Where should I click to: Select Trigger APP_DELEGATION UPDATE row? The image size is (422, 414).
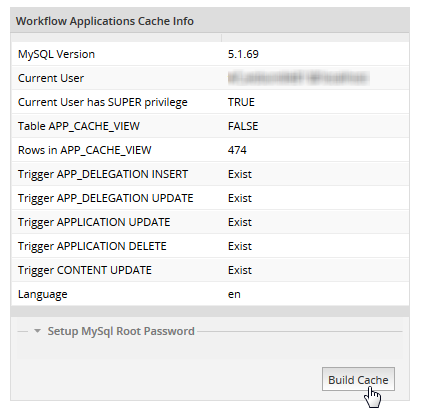[x=210, y=198]
